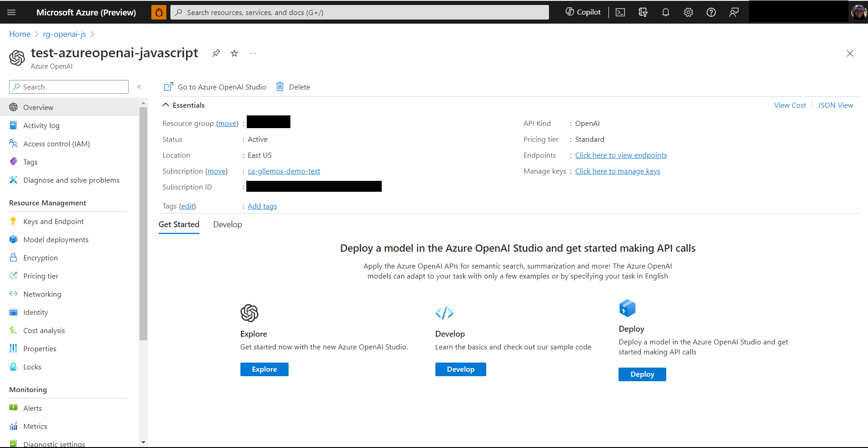Select Overview in the sidebar
The width and height of the screenshot is (868, 448).
click(69, 107)
